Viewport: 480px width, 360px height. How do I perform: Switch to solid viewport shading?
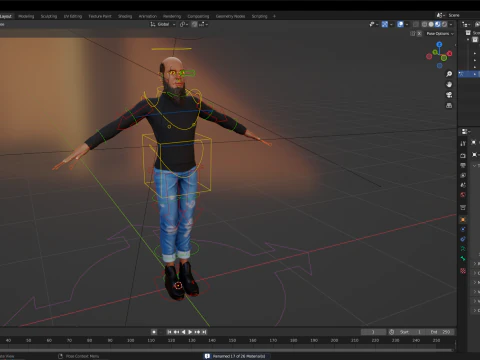click(x=431, y=24)
